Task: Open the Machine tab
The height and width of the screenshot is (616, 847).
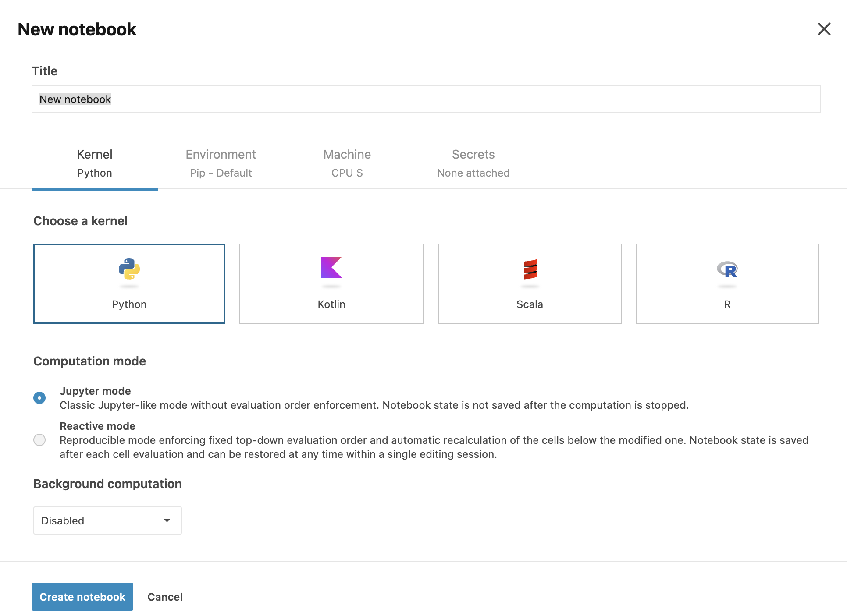Action: click(x=347, y=163)
